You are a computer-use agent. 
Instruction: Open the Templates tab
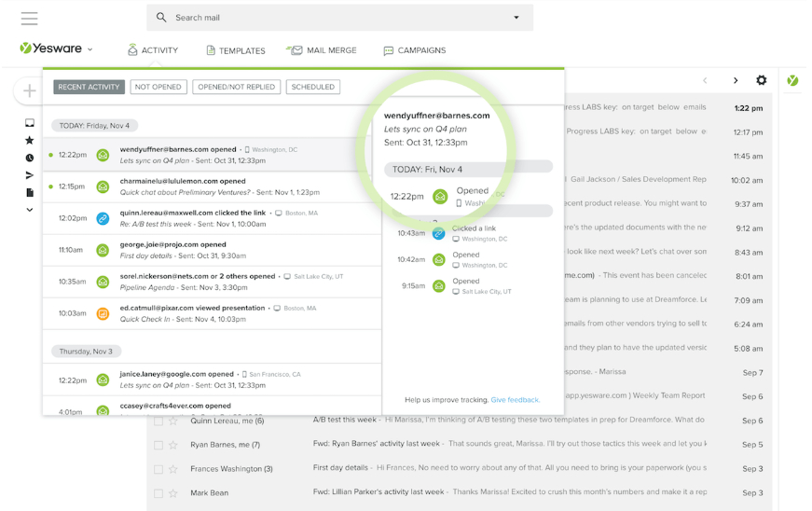(236, 50)
